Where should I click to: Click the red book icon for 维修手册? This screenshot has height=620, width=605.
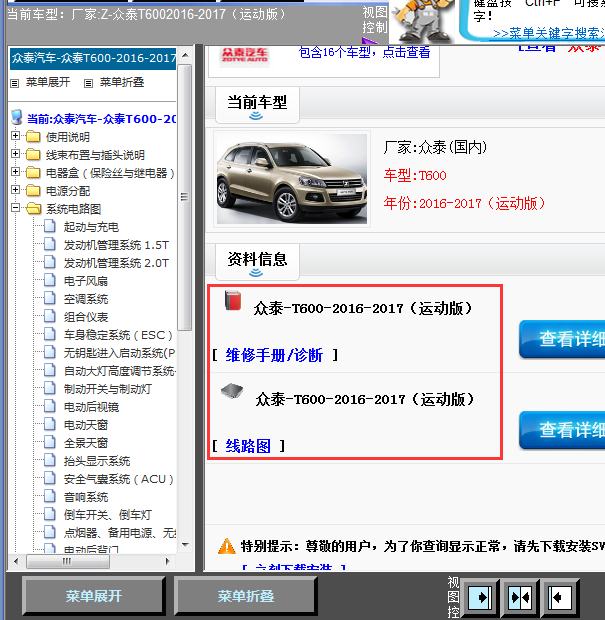pyautogui.click(x=233, y=300)
